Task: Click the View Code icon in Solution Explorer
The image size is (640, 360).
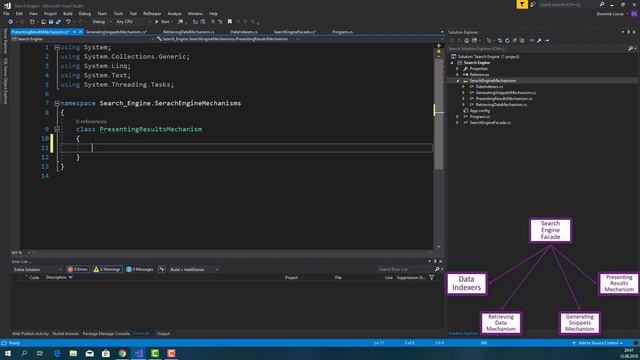Action: [532, 40]
